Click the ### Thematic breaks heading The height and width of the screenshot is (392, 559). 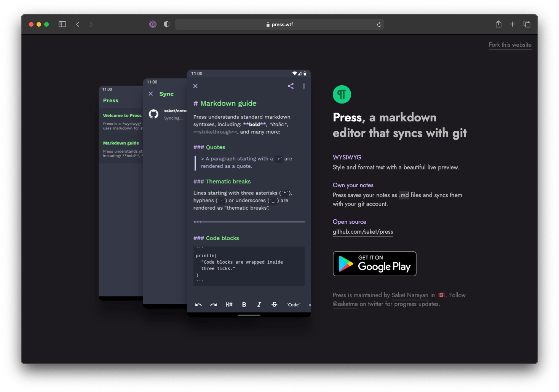pos(222,182)
